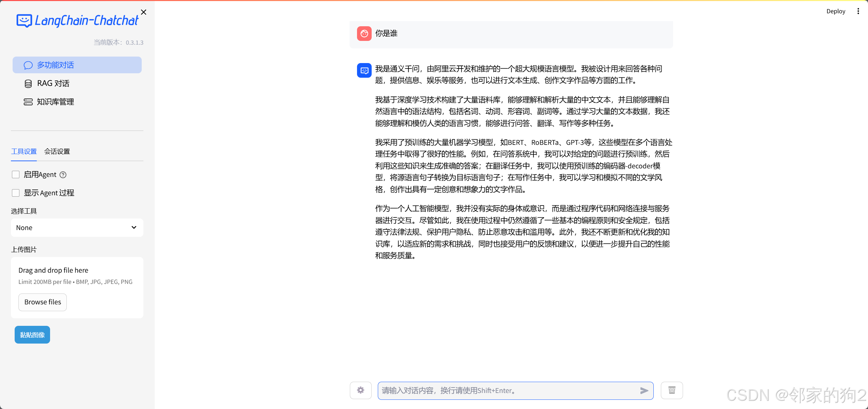Click the 上传图片 label
This screenshot has height=409, width=868.
24,249
